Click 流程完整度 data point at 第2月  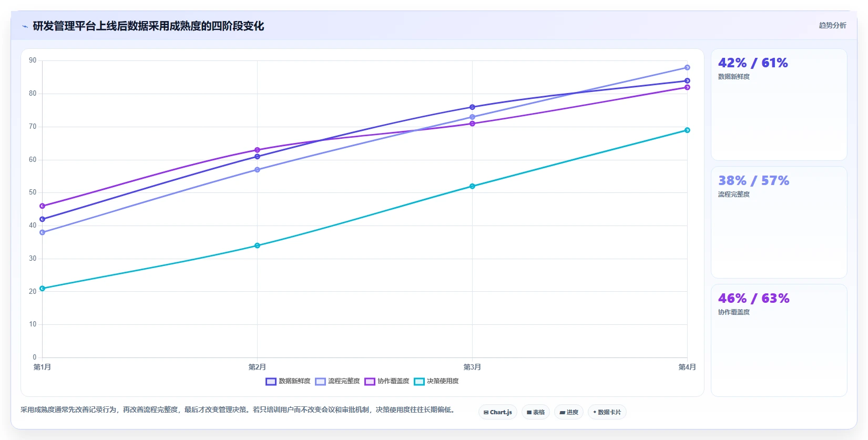point(257,170)
